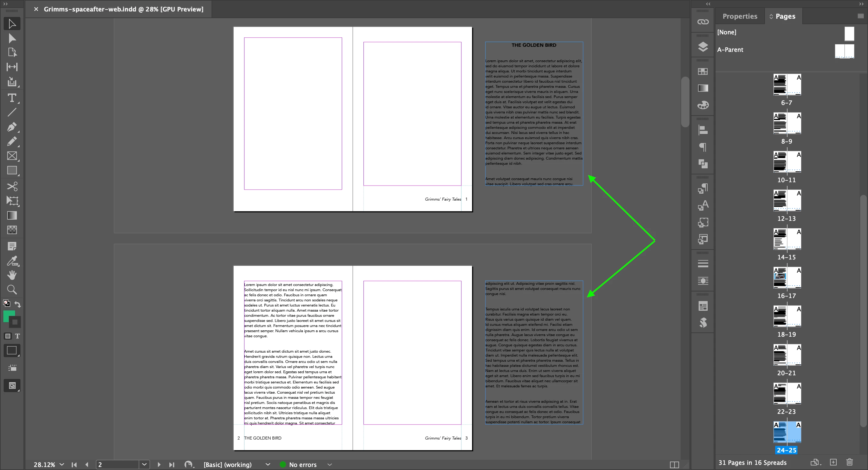This screenshot has height=470, width=868.
Task: Go to the next page
Action: click(x=159, y=465)
